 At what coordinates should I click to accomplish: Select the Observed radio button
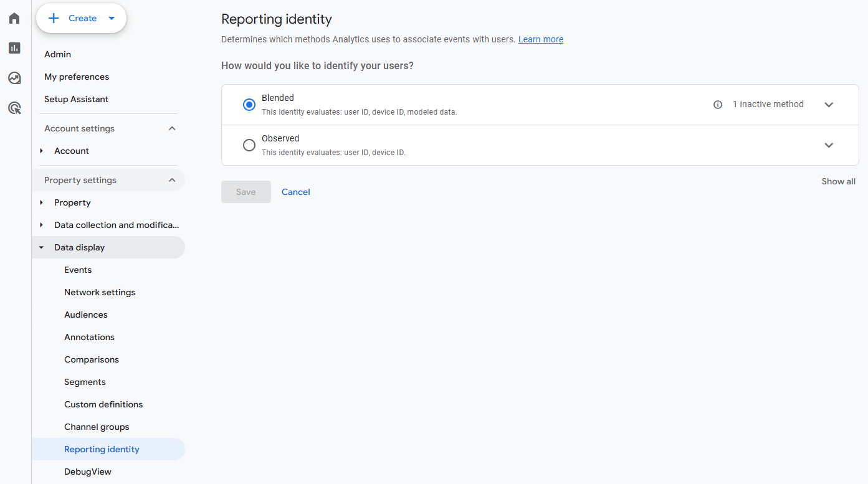click(249, 145)
